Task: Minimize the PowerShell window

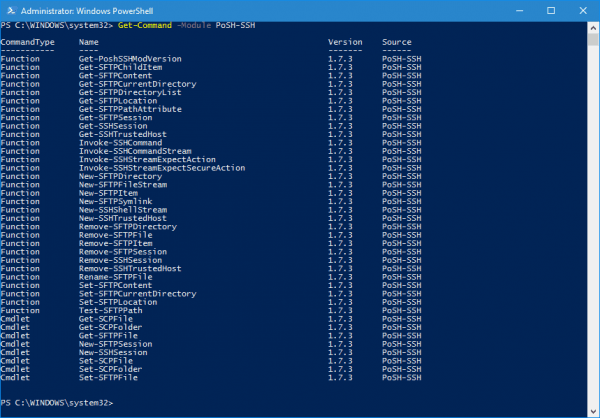Action: 519,11
